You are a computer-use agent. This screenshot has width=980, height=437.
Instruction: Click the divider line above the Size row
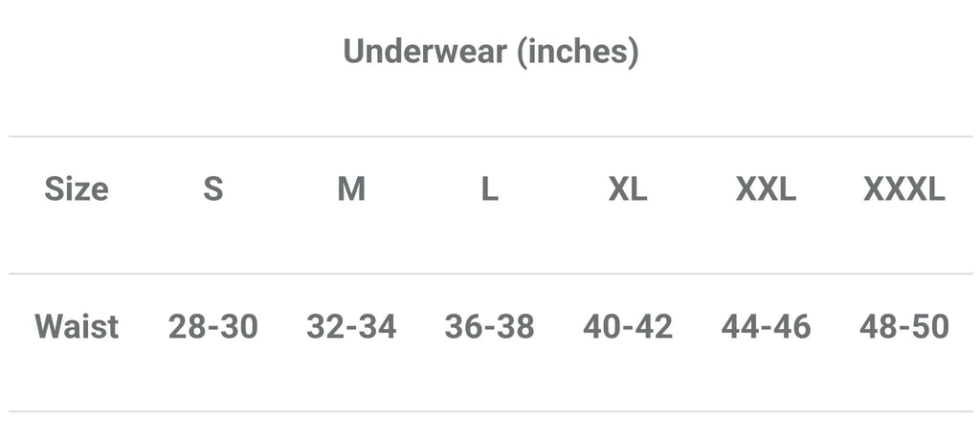point(490,137)
